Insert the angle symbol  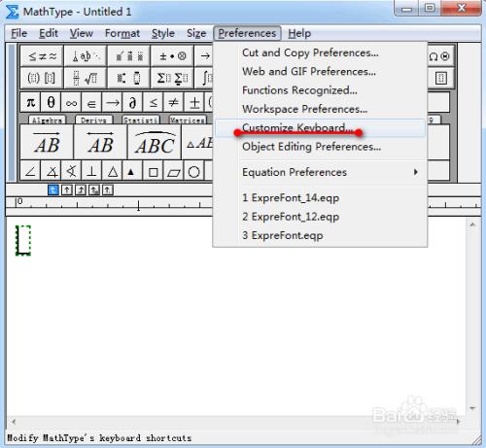[x=30, y=171]
